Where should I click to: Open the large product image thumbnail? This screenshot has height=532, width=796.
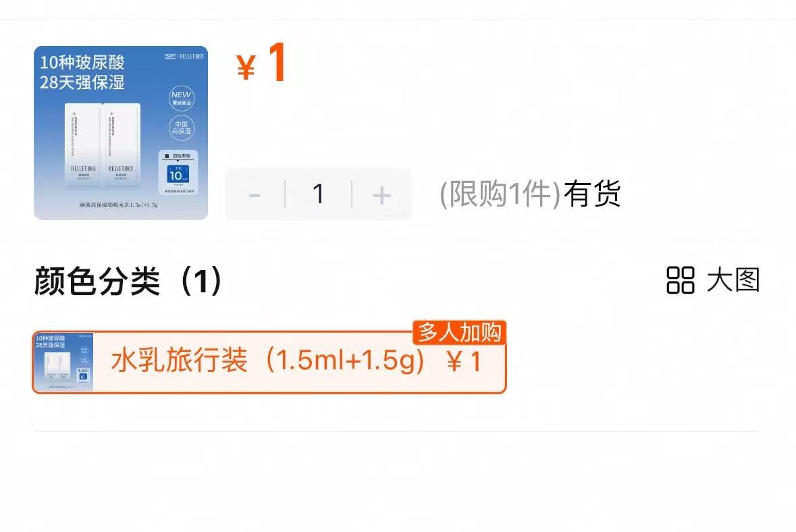121,133
